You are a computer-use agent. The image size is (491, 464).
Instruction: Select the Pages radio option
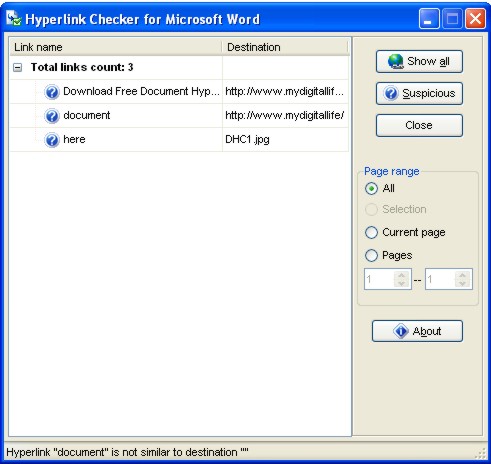point(371,256)
